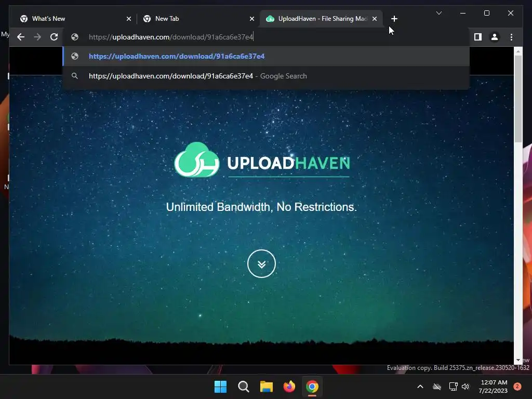Minimize the Chrome window

tap(463, 13)
